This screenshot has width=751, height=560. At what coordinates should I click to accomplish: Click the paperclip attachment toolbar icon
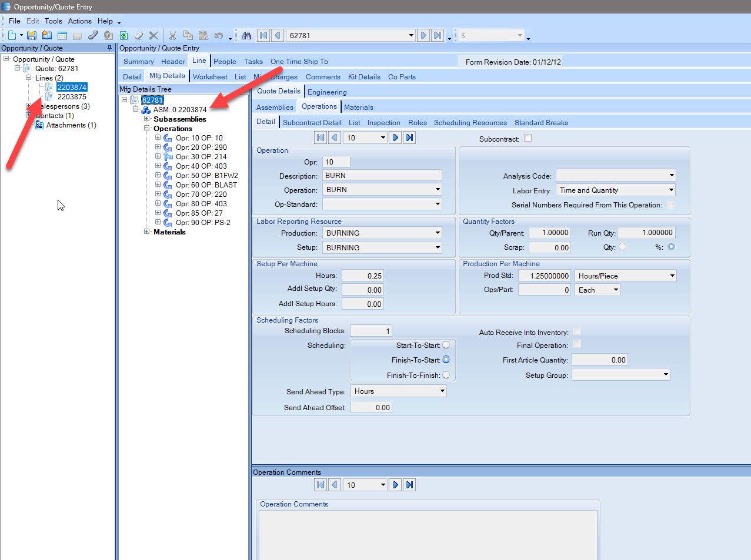[x=93, y=36]
